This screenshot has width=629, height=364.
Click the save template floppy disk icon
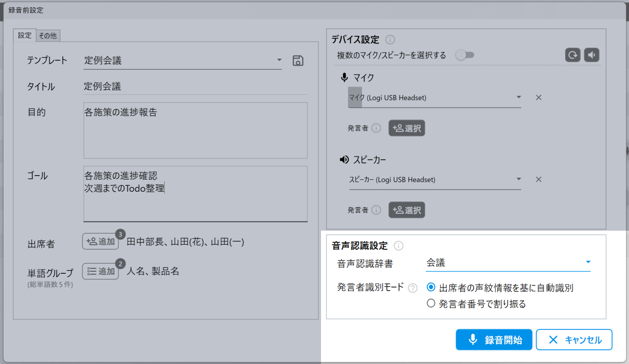298,61
